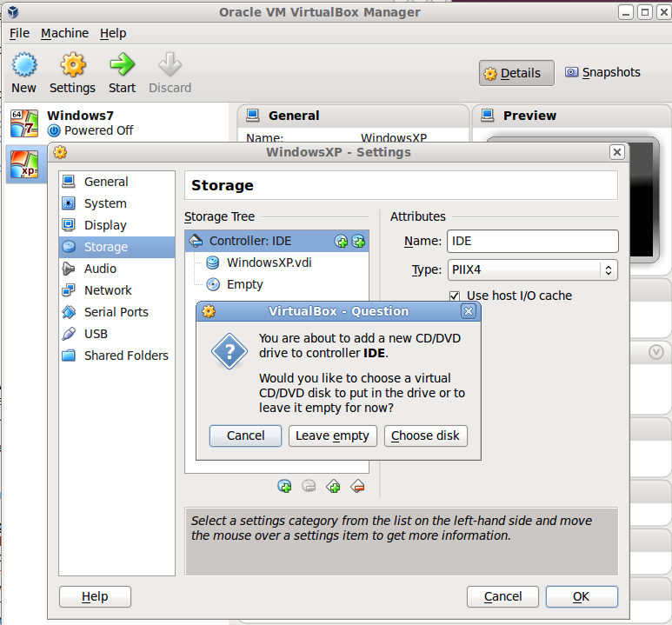
Task: Click the Preview section header
Action: (572, 116)
